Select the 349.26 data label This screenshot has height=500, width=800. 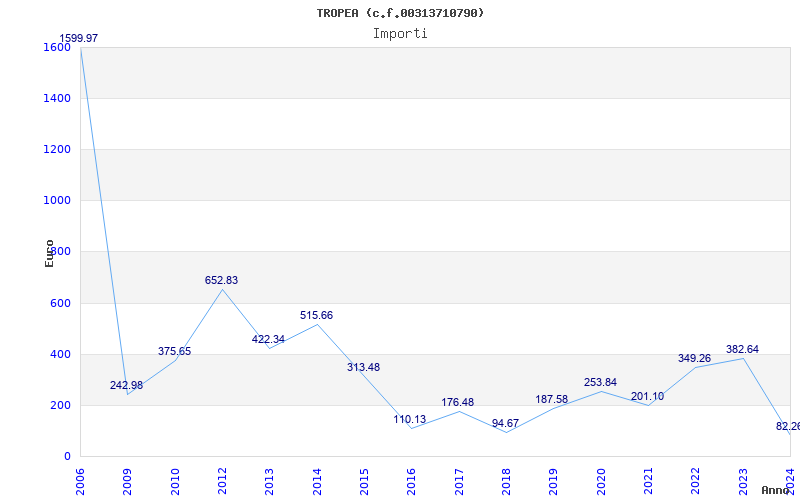coord(694,359)
